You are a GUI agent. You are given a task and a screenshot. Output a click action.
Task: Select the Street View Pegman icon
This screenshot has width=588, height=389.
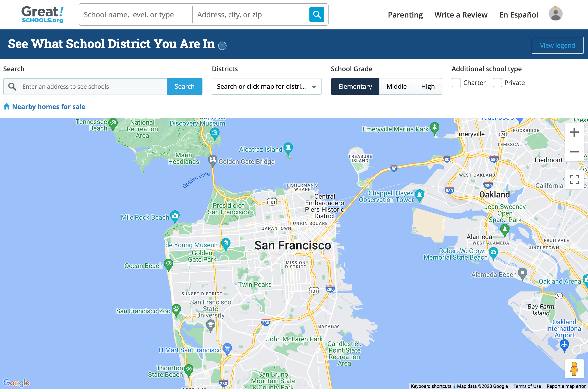pos(574,369)
